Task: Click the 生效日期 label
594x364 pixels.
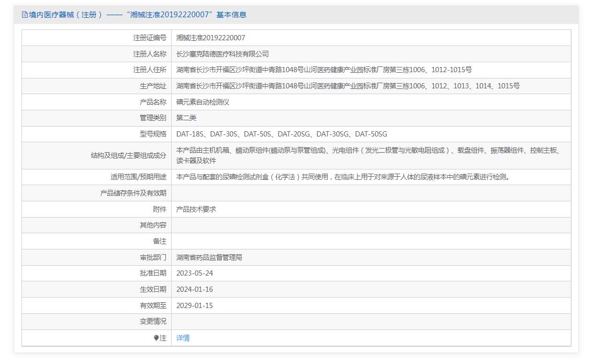Action: pos(153,289)
